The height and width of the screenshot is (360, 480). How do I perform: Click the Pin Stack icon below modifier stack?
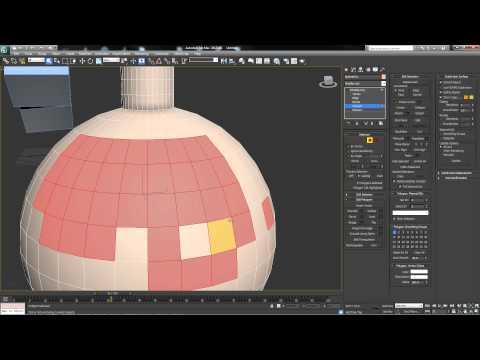point(348,124)
